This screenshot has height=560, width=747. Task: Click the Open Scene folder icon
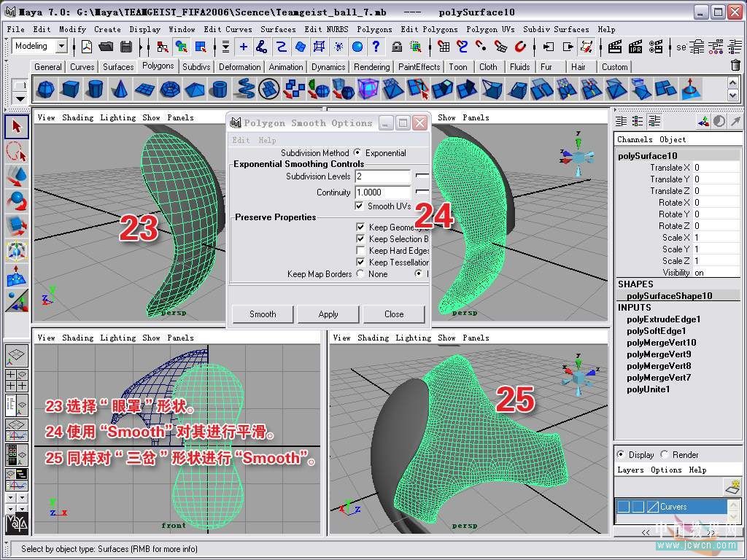click(106, 47)
